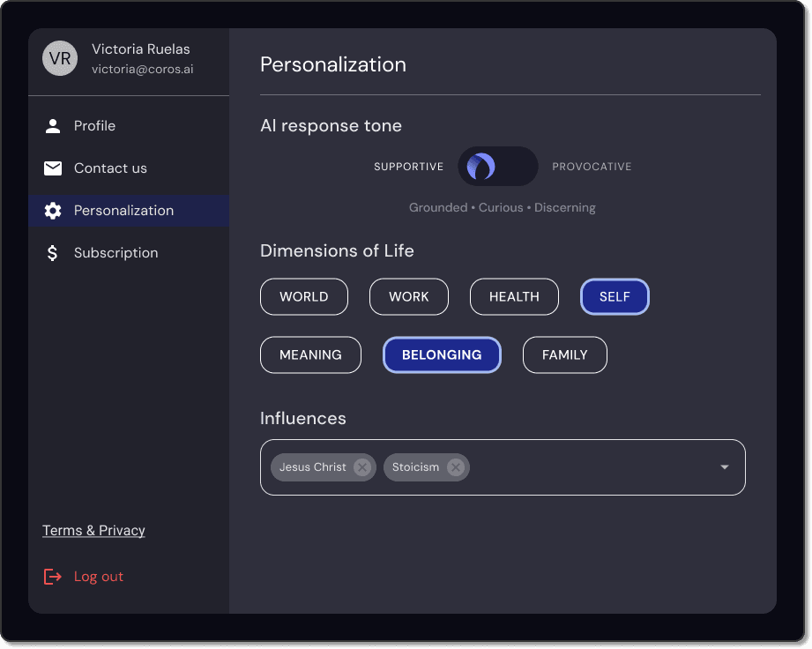Image resolution: width=812 pixels, height=649 pixels.
Task: Open the Profile menu item
Action: [129, 126]
